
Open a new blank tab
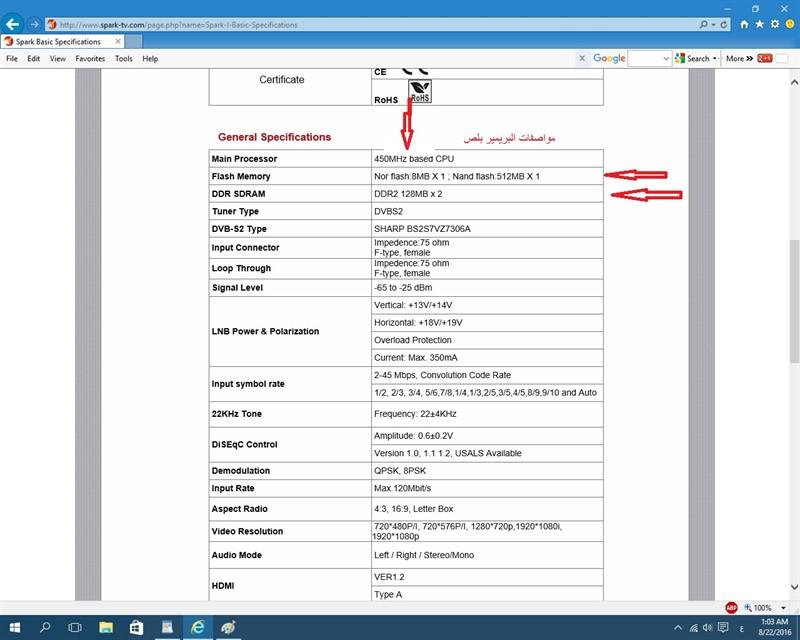(x=134, y=41)
